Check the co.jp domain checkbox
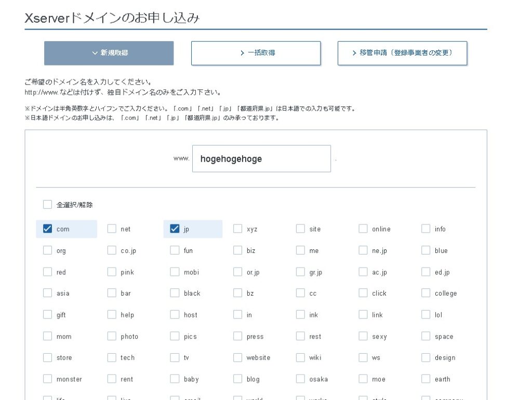The image size is (532, 400). (112, 250)
